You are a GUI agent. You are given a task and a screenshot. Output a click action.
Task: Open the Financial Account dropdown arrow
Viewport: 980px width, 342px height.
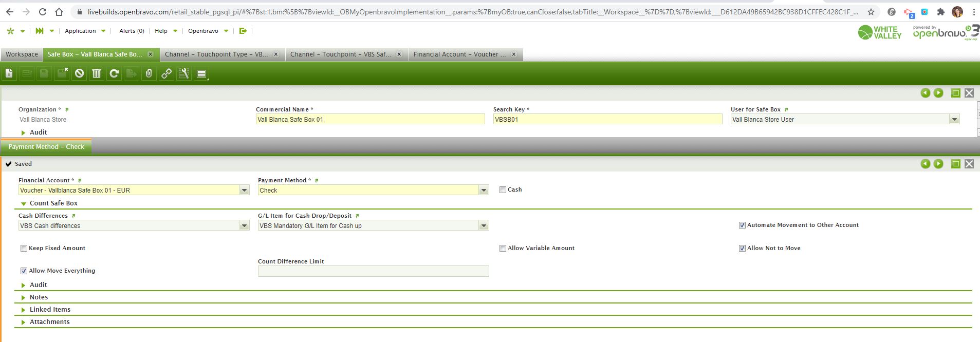click(x=244, y=191)
